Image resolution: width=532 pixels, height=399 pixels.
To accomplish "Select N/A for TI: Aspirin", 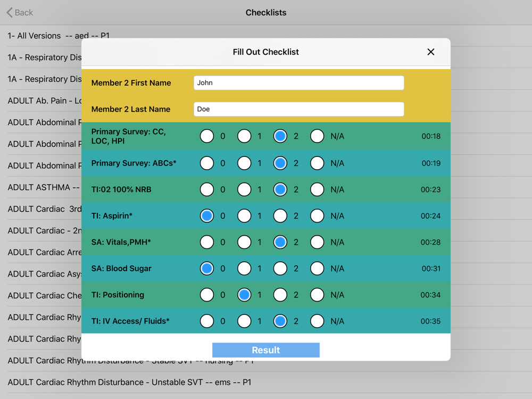I will tap(317, 216).
